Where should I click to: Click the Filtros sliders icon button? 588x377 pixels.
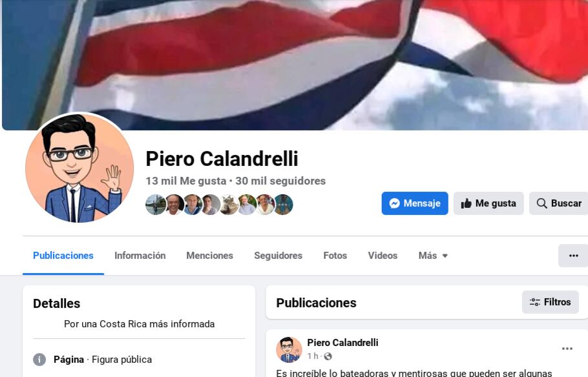pos(550,302)
